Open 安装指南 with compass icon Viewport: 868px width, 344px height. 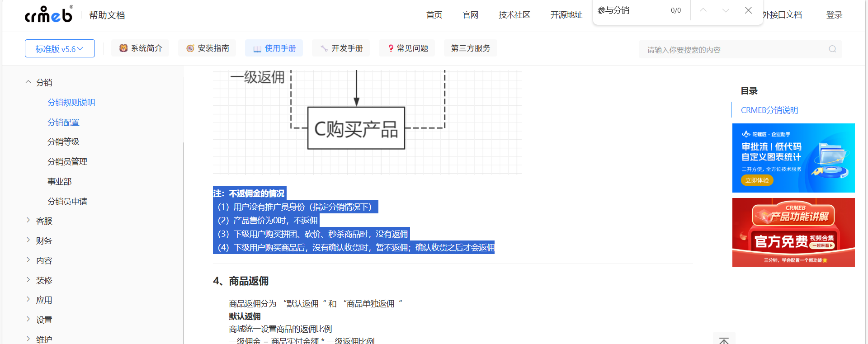coord(208,48)
